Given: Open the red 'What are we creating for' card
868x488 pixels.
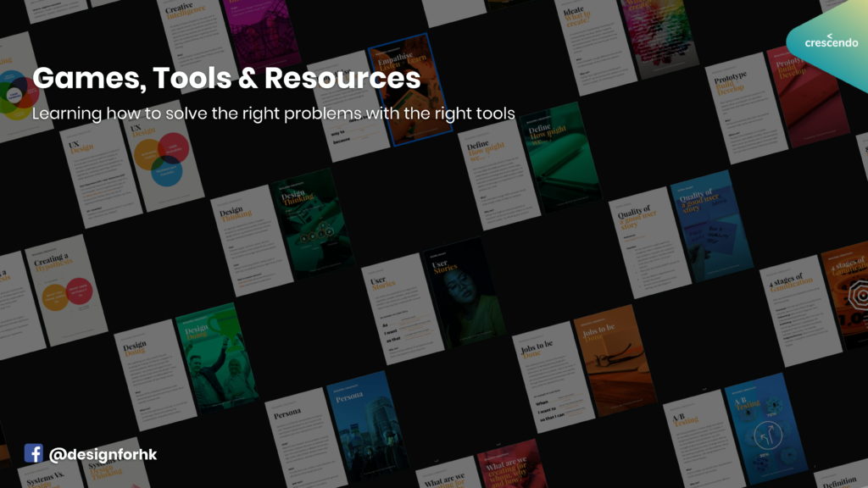Looking at the screenshot, I should [x=512, y=463].
